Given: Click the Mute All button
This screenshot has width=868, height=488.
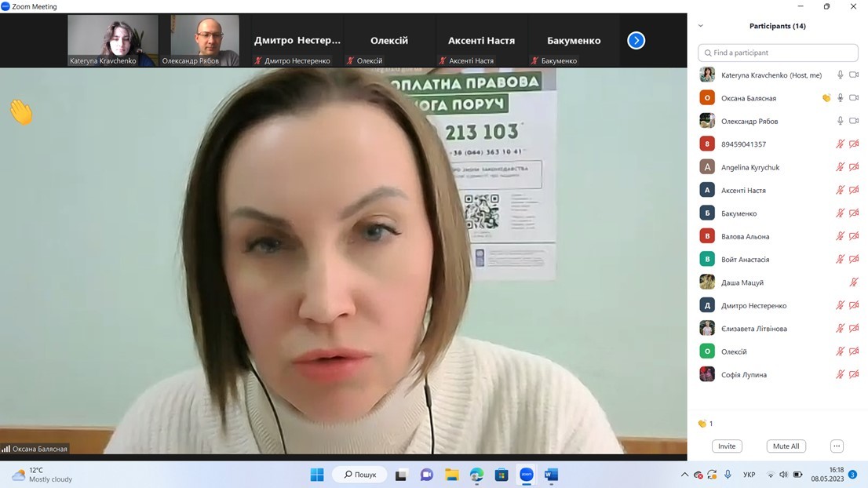Looking at the screenshot, I should click(x=786, y=446).
